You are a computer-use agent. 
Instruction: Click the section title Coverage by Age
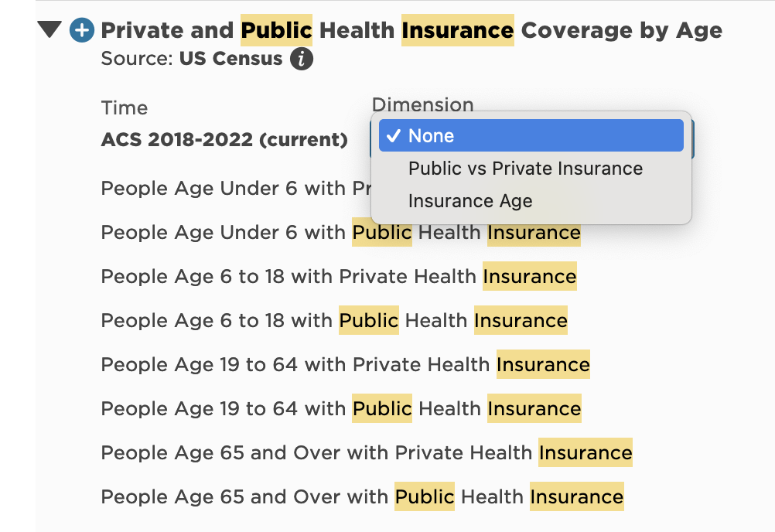coord(622,30)
